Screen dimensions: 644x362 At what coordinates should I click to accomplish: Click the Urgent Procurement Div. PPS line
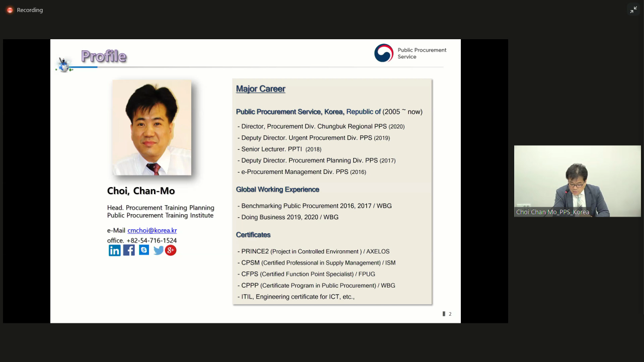pyautogui.click(x=313, y=138)
